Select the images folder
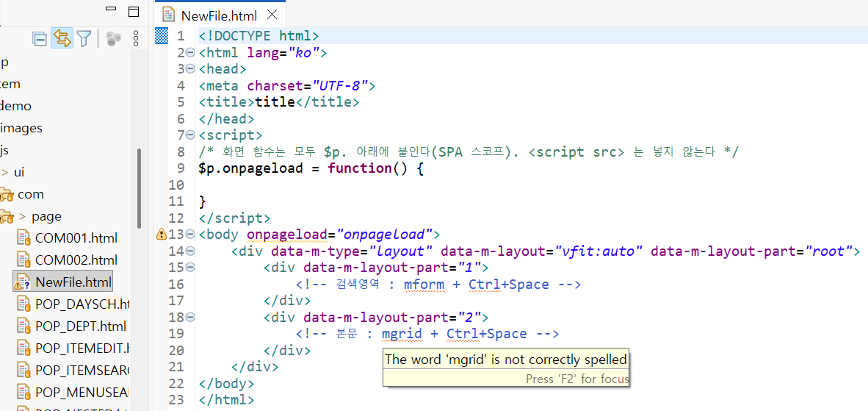This screenshot has width=868, height=411. 21,128
